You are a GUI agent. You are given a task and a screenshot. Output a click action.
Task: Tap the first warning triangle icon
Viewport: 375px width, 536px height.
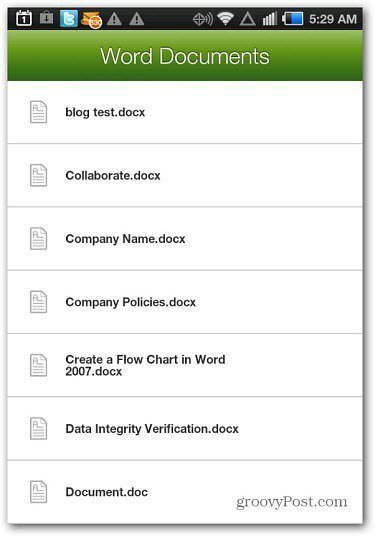pos(114,19)
